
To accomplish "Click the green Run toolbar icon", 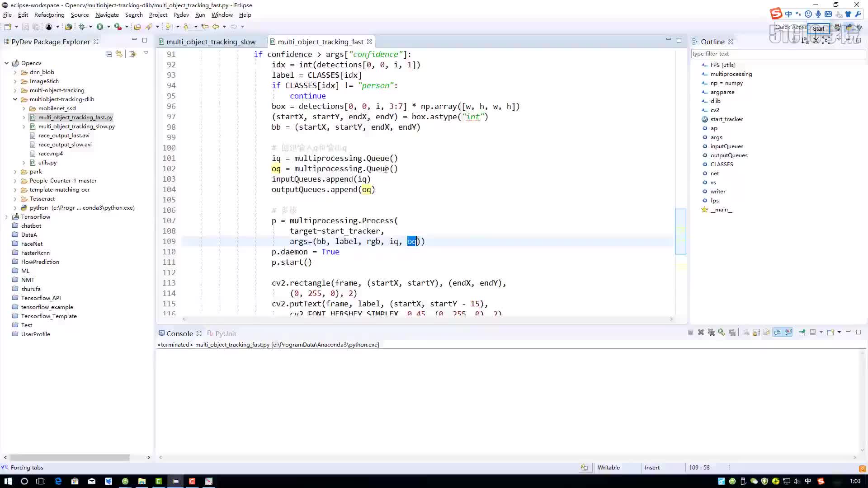I will point(100,27).
